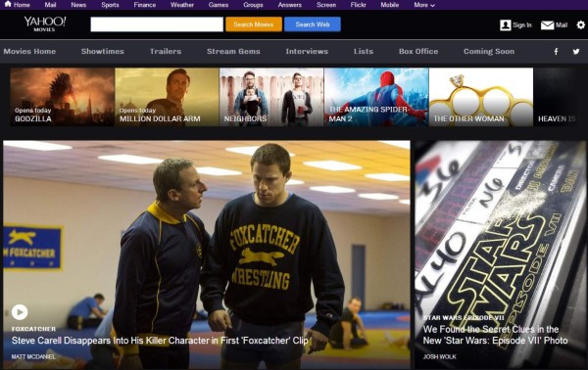Open Groups in the top purple bar
This screenshot has height=370, width=588.
[x=253, y=5]
